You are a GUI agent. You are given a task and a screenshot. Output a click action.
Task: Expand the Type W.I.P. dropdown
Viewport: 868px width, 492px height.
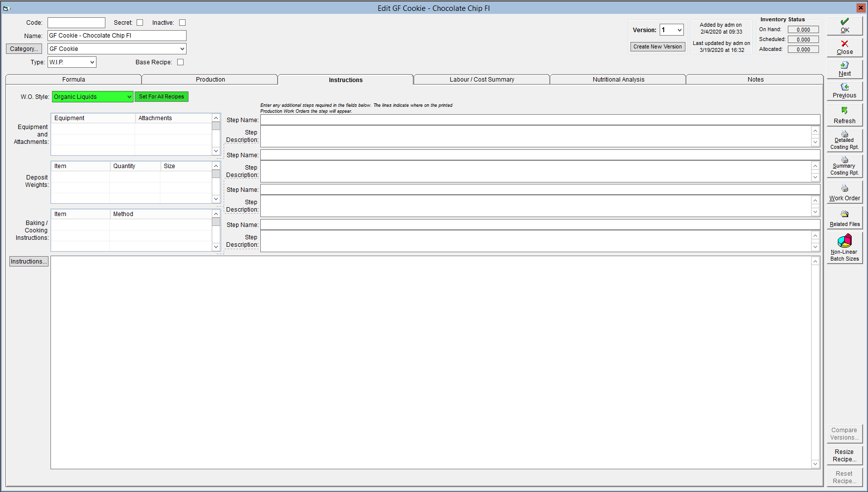click(72, 62)
